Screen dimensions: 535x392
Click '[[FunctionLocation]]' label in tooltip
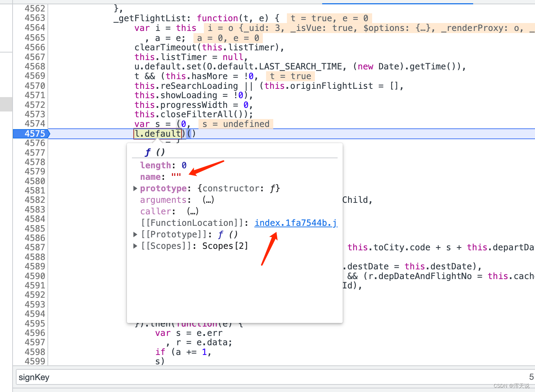click(192, 223)
